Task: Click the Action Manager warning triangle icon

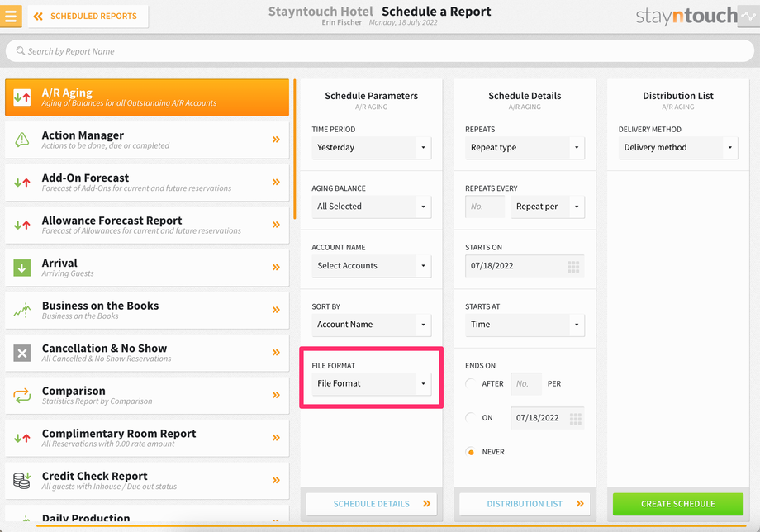Action: coord(21,140)
